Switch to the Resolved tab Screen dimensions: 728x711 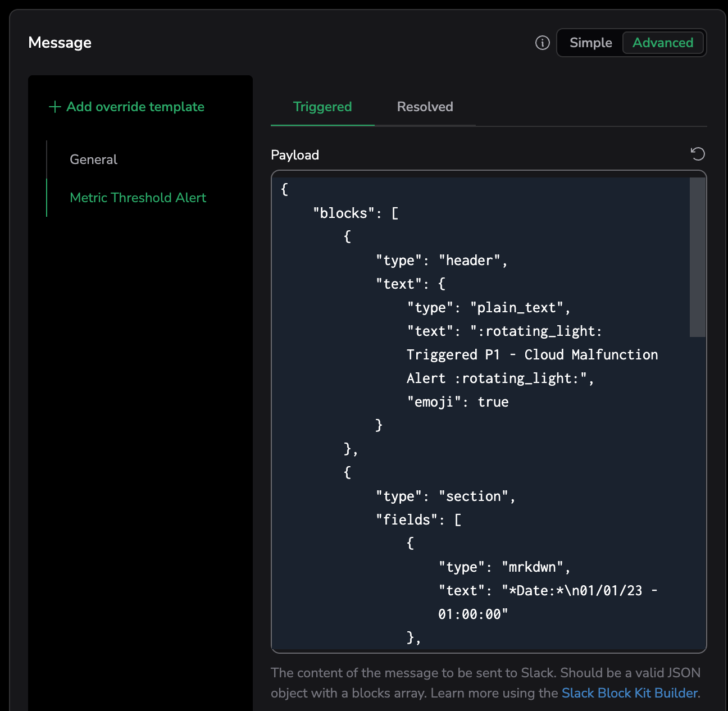tap(425, 107)
